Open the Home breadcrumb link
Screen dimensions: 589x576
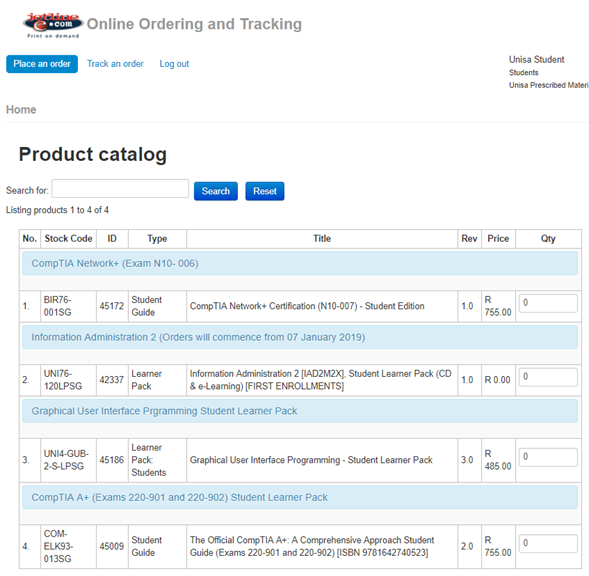click(21, 110)
